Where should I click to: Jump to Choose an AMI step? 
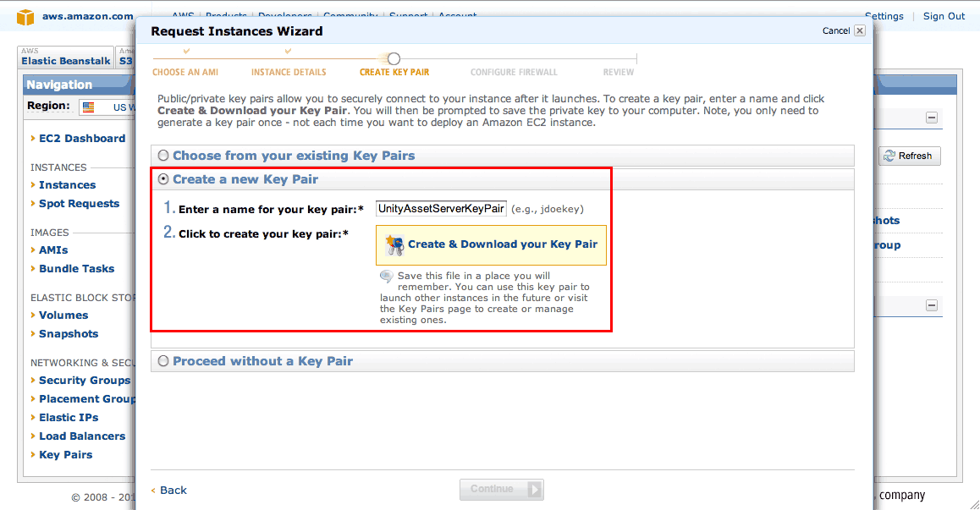[x=185, y=72]
